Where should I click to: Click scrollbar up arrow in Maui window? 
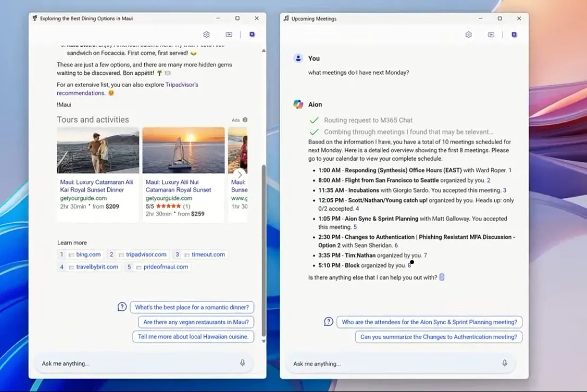(264, 50)
